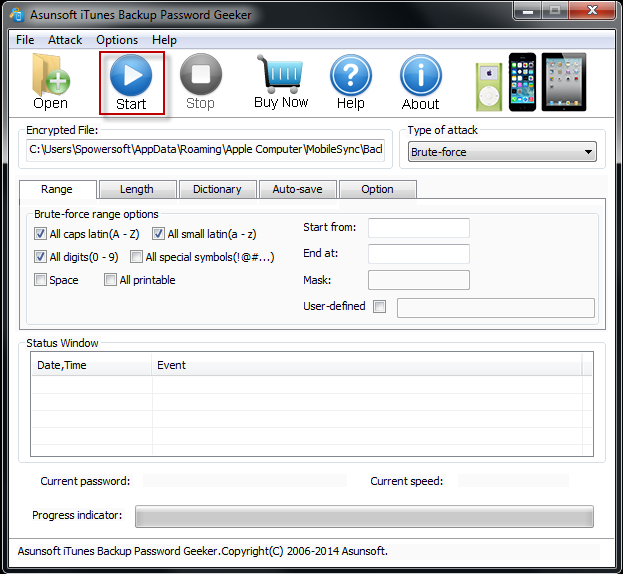623x574 pixels.
Task: Check the All printable option
Action: [110, 280]
